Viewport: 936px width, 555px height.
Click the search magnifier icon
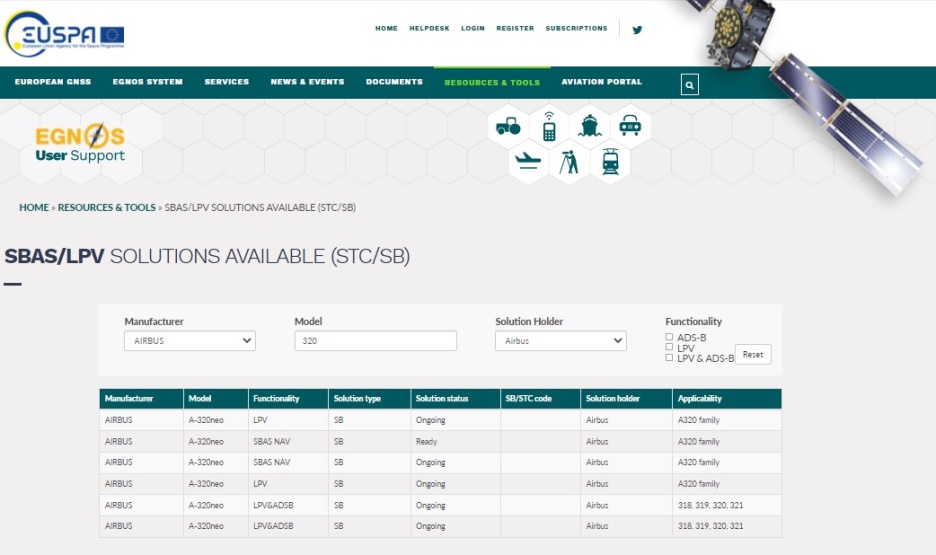689,85
